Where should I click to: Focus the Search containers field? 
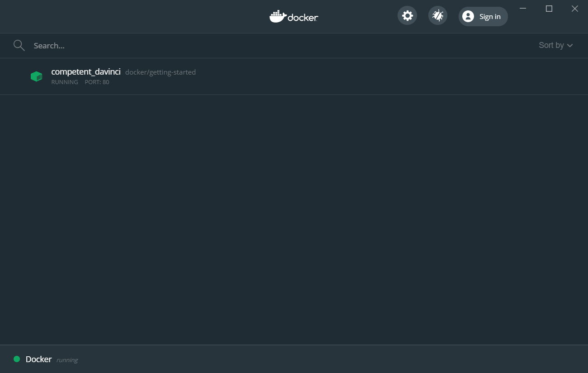(x=271, y=46)
